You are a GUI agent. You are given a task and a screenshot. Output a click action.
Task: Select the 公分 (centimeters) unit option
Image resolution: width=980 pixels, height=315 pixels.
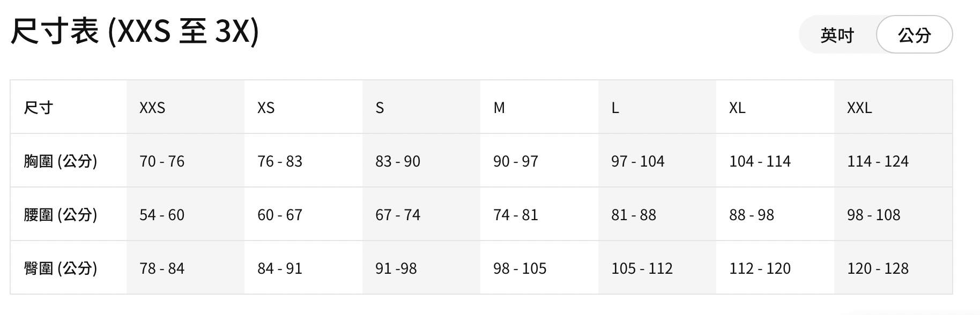(x=914, y=35)
